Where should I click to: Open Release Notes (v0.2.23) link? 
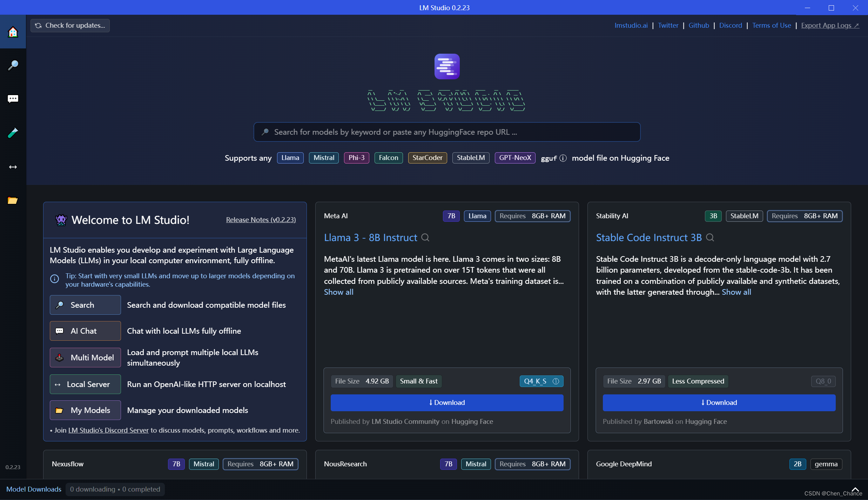[261, 220]
